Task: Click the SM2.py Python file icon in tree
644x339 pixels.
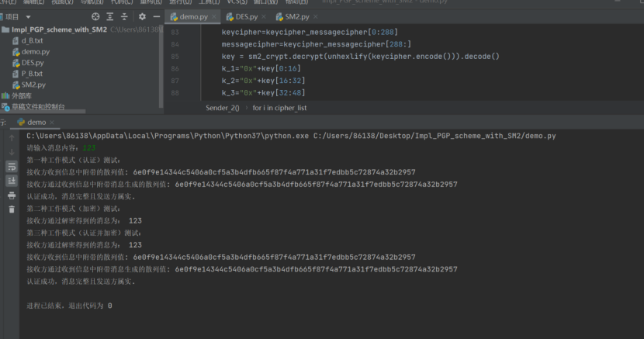Action: pyautogui.click(x=16, y=85)
